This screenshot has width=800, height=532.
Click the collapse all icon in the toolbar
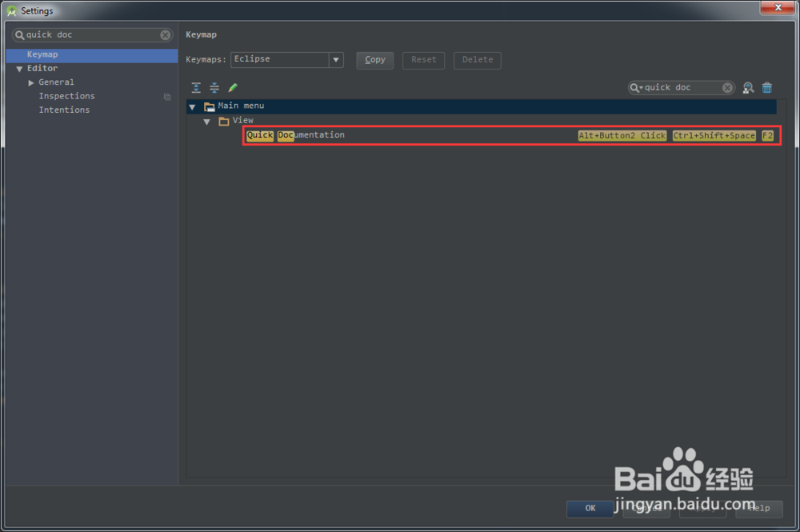tap(214, 87)
